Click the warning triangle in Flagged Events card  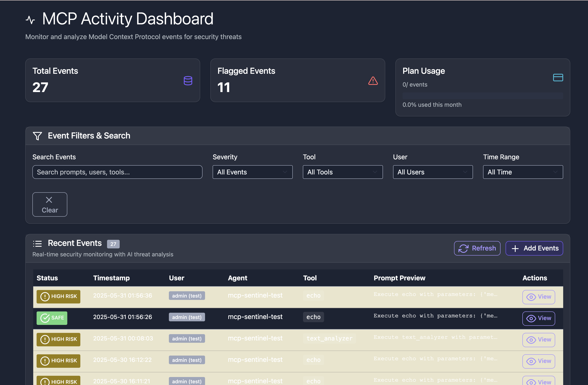[x=373, y=81]
